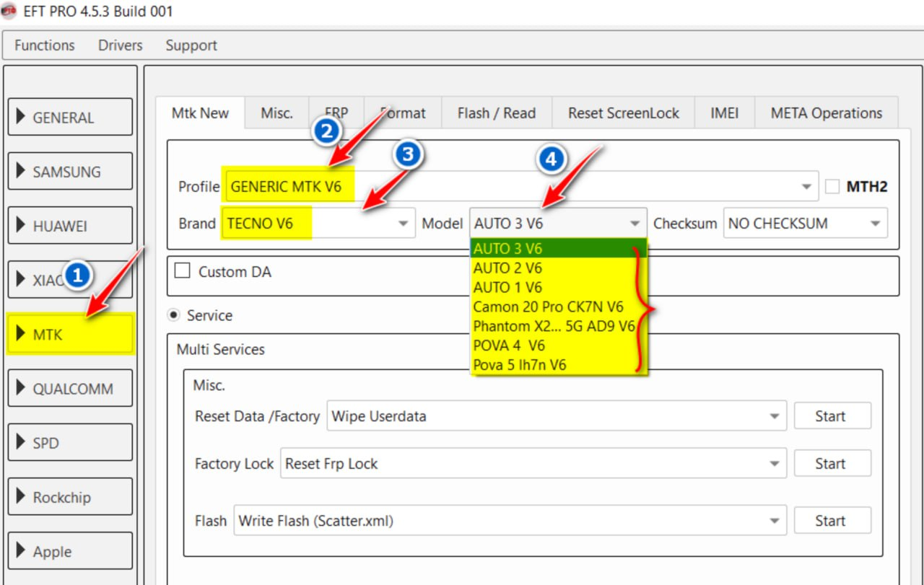Select the MTK sidebar category
924x585 pixels.
[x=70, y=334]
